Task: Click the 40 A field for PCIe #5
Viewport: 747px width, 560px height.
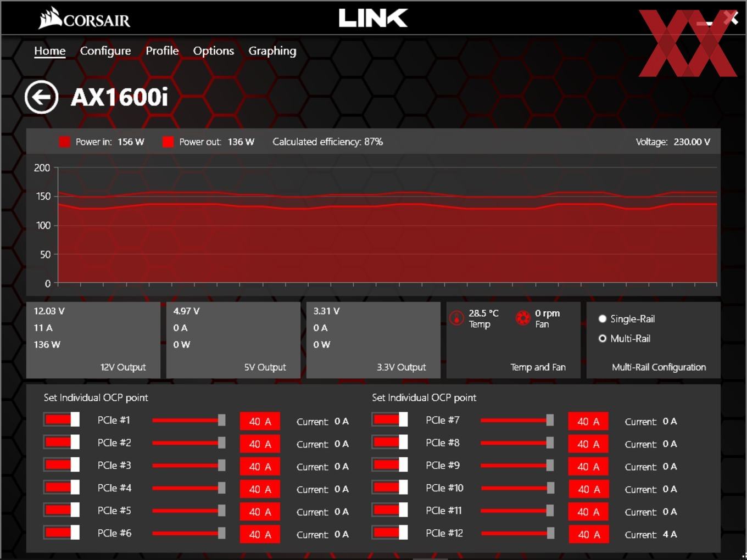Action: coord(260,512)
